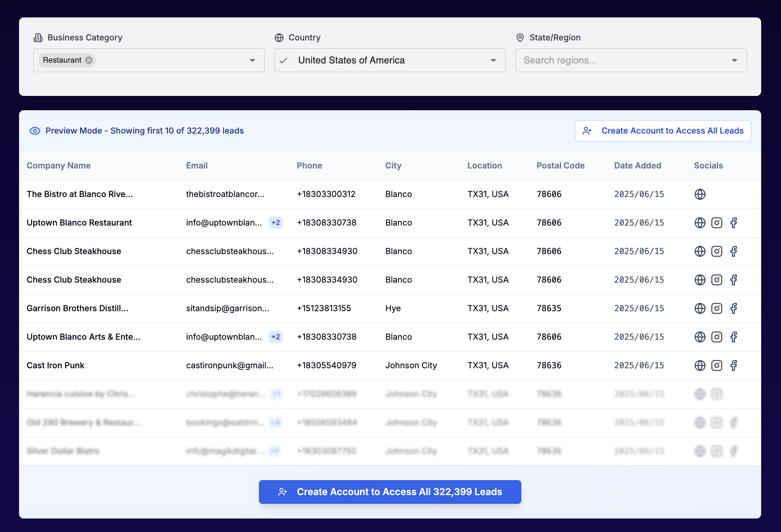Open website icon for Cast Iron Punk
Viewport: 781px width, 532px height.
point(700,366)
